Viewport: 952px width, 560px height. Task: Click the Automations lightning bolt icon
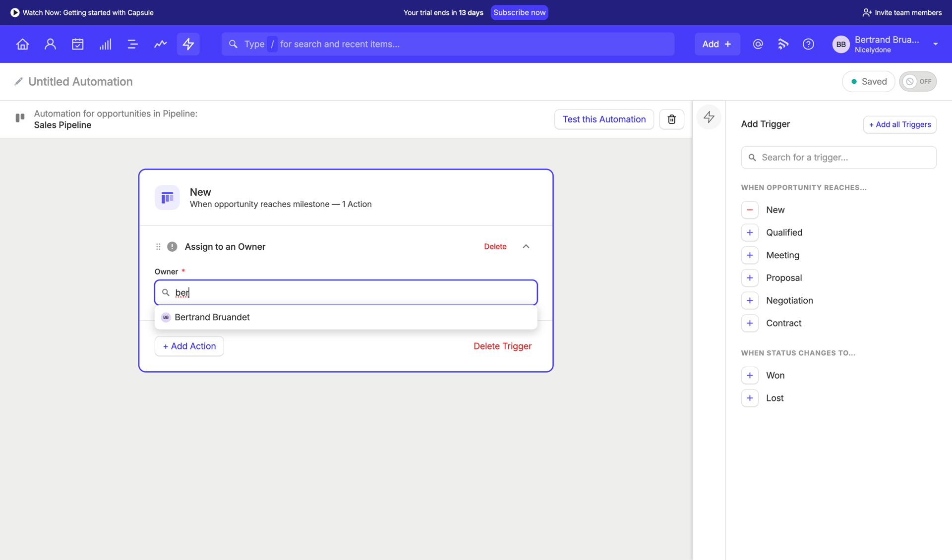(188, 44)
